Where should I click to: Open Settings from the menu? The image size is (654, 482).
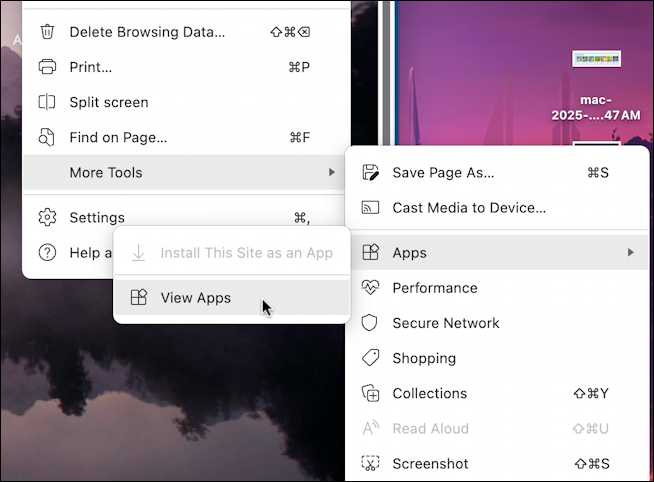point(186,217)
